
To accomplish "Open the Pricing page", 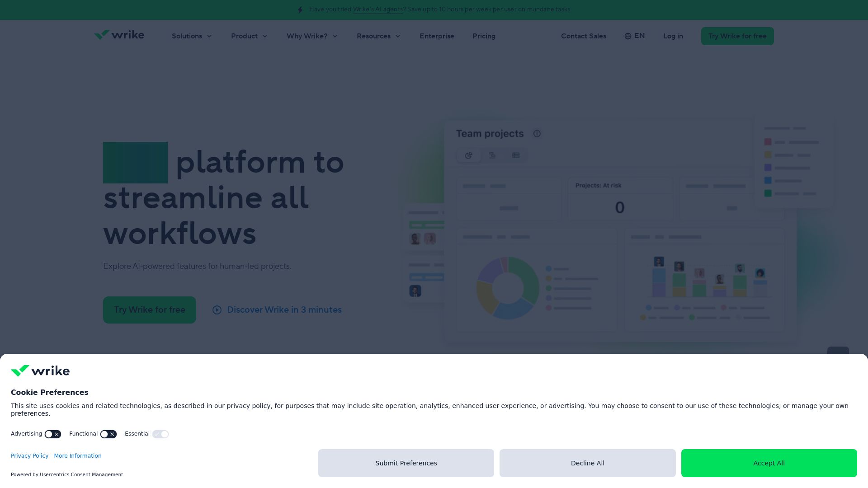I will [484, 36].
